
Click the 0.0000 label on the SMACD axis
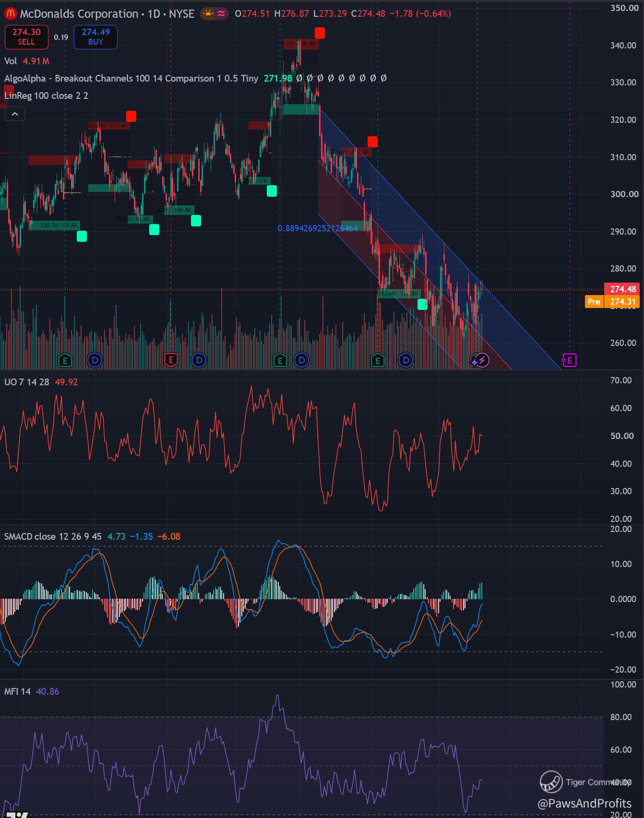(623, 599)
